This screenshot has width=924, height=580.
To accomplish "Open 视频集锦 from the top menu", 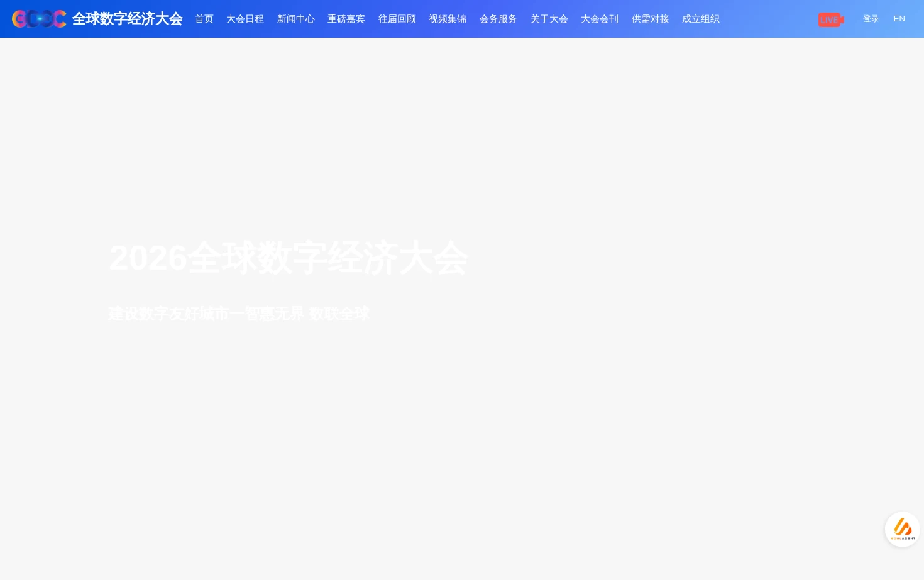I will tap(448, 19).
